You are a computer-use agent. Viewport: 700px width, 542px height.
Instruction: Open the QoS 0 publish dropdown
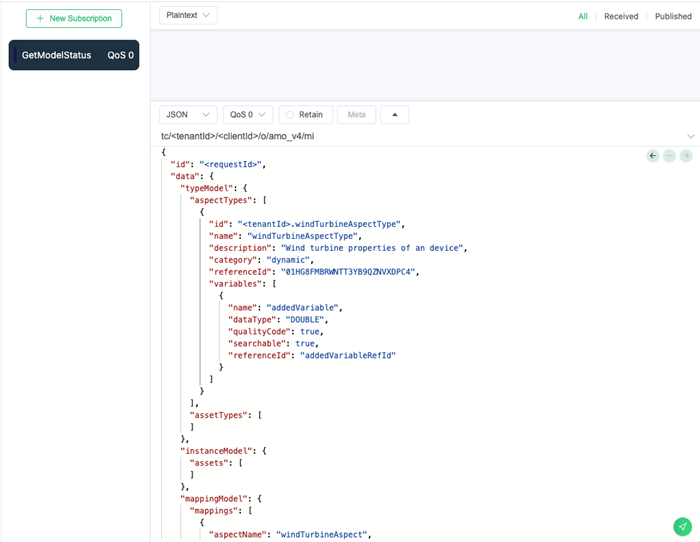[x=248, y=115]
